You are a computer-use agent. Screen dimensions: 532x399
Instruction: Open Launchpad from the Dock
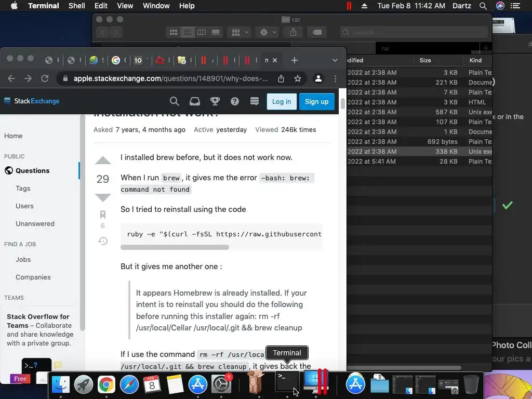84,384
